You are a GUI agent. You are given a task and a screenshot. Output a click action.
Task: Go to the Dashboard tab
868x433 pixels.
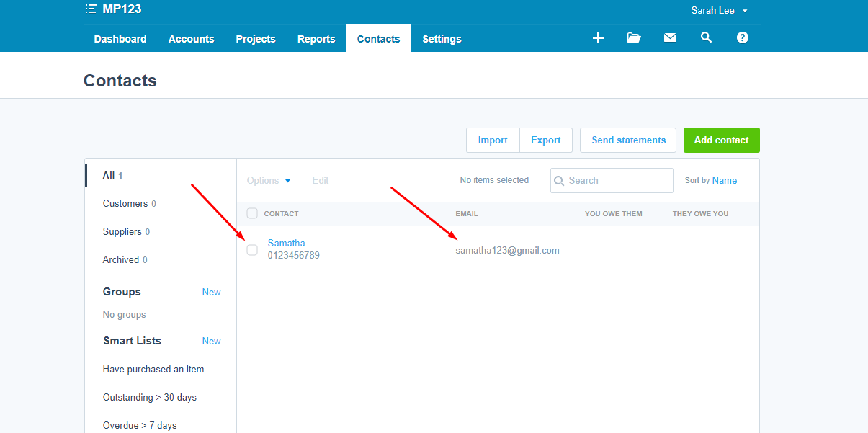(120, 39)
